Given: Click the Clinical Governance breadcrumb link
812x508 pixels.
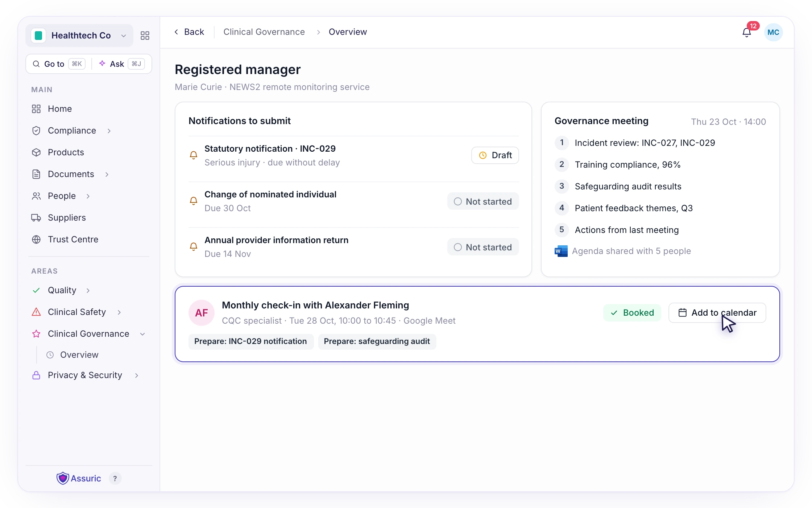Looking at the screenshot, I should coord(264,32).
